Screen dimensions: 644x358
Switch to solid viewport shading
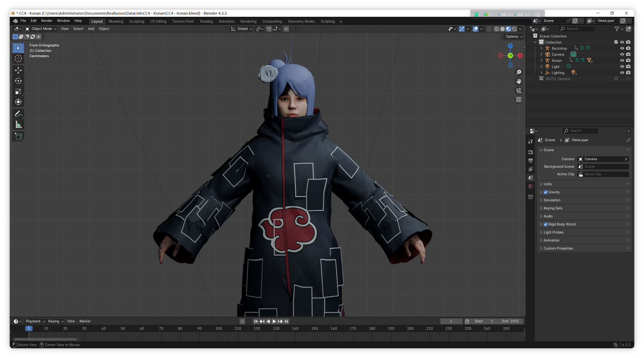(x=502, y=29)
